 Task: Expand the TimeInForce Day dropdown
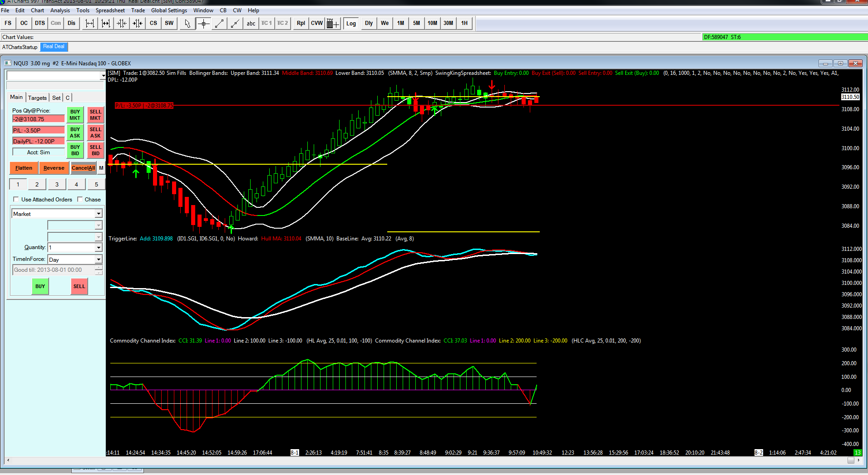[99, 260]
